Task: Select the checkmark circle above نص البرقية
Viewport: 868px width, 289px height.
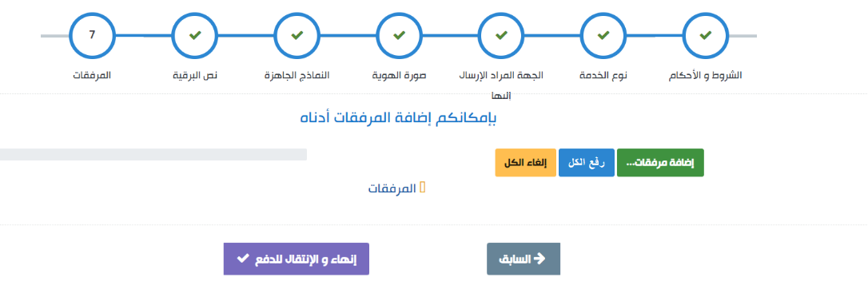Action: coord(194,35)
